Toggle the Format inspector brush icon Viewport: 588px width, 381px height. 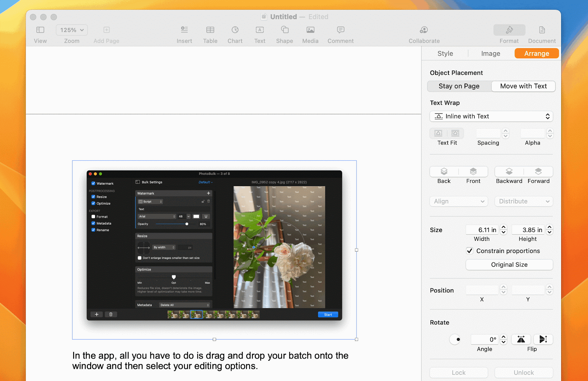(x=509, y=30)
